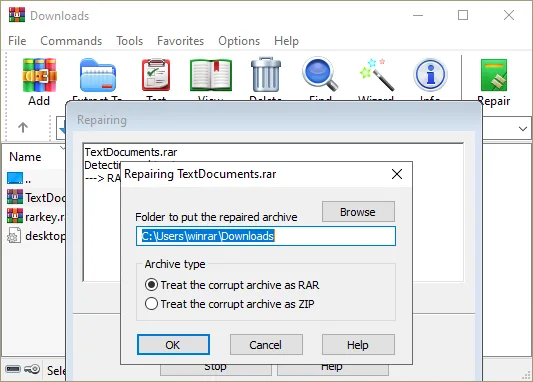The width and height of the screenshot is (533, 382).
Task: Open the Commands menu
Action: tap(71, 41)
